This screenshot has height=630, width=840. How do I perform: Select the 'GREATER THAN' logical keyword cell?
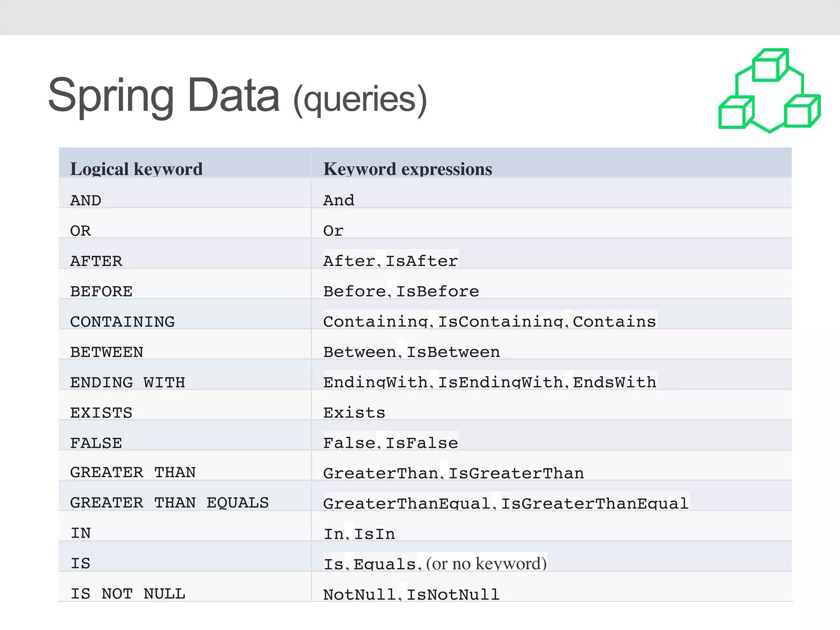tap(185, 466)
